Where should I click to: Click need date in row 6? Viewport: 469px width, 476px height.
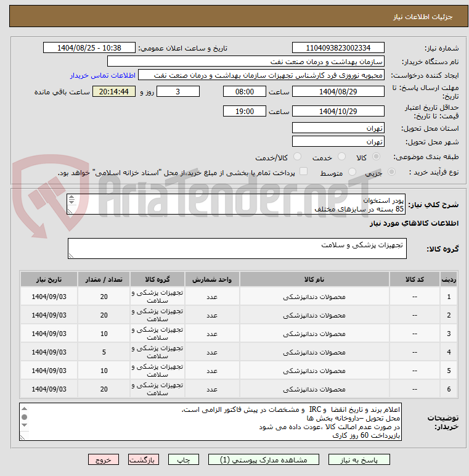(49, 389)
